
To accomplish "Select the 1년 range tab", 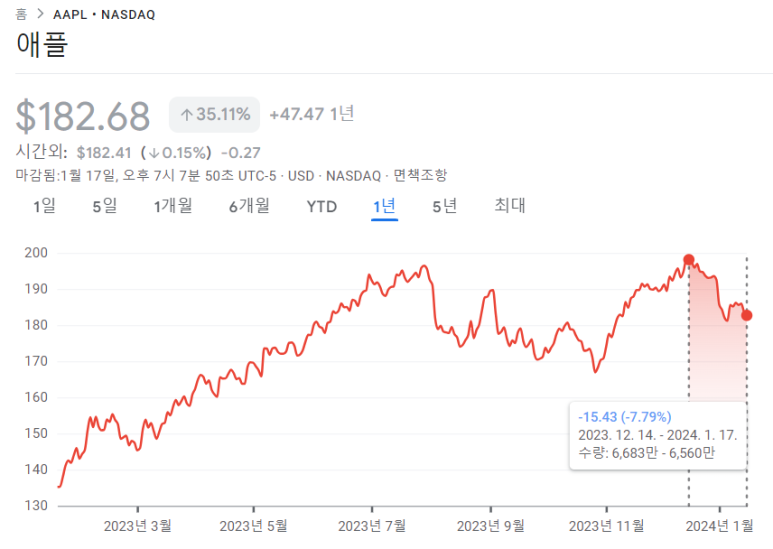I will [385, 206].
